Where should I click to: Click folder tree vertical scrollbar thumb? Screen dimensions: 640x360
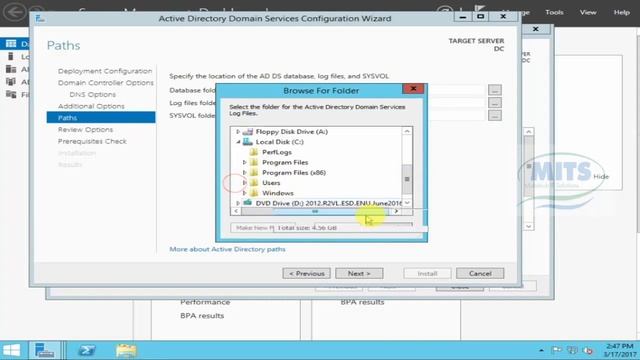pos(407,179)
